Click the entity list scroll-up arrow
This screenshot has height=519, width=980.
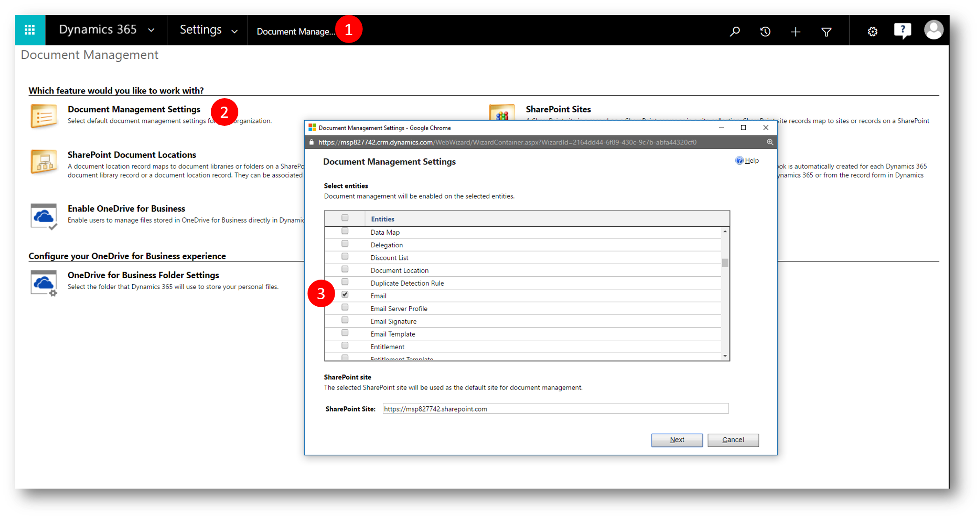725,231
